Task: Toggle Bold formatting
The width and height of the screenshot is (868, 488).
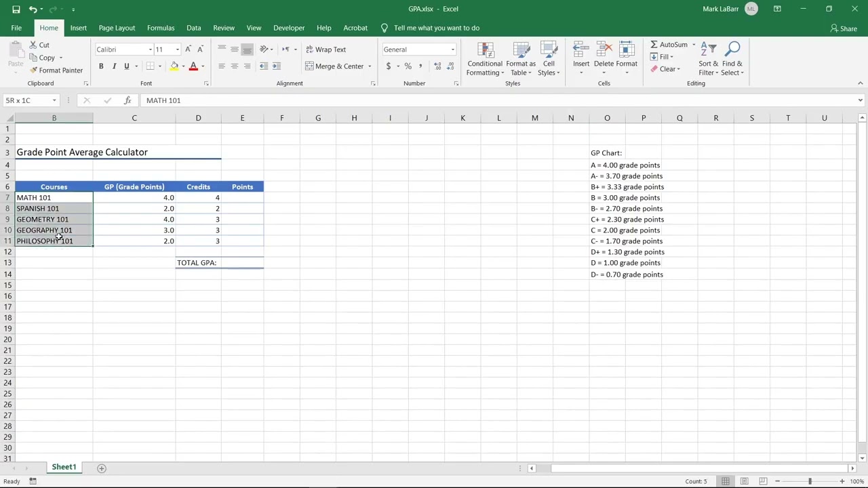Action: tap(101, 66)
